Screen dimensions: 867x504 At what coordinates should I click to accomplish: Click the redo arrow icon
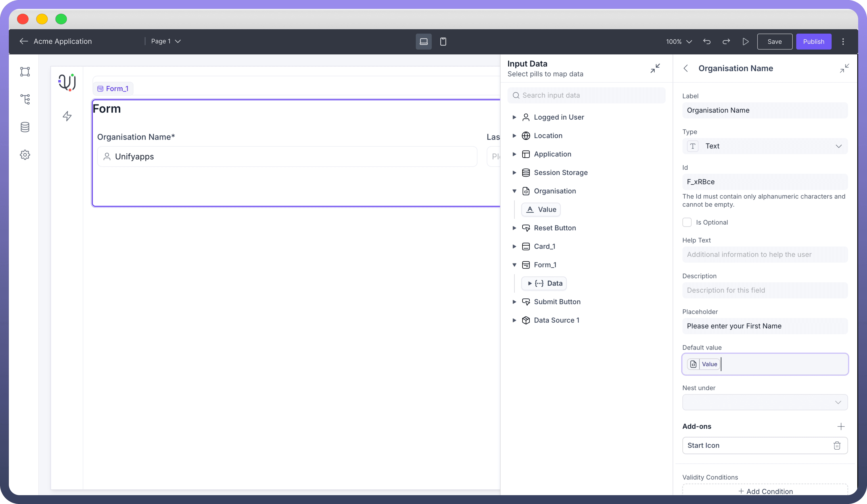tap(726, 42)
